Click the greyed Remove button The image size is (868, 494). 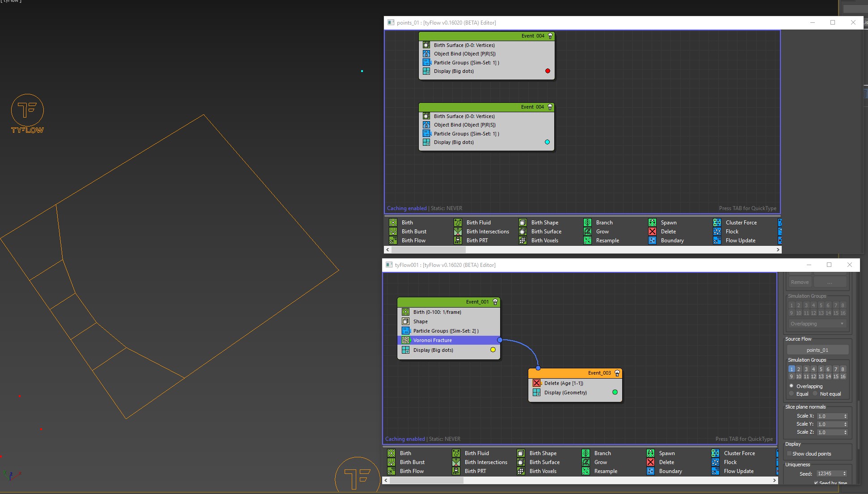(800, 282)
